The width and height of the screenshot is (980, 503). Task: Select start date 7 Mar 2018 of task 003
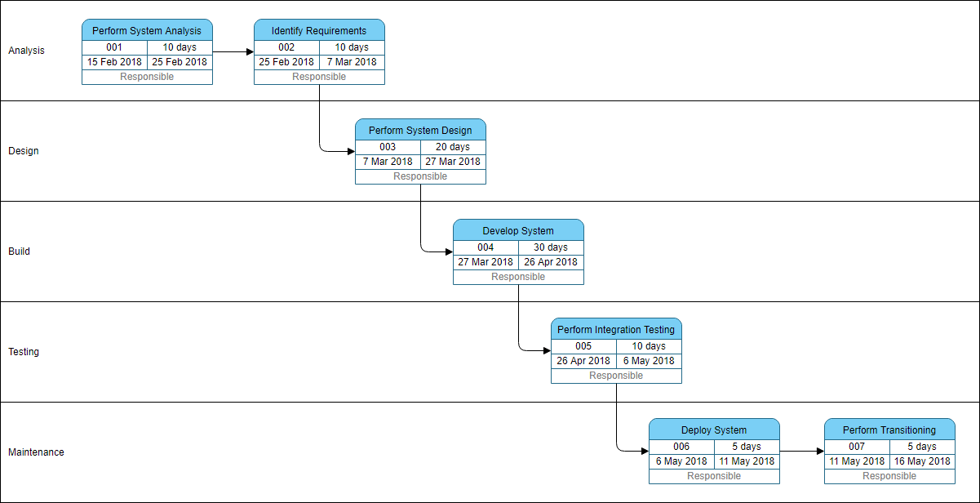pos(388,162)
